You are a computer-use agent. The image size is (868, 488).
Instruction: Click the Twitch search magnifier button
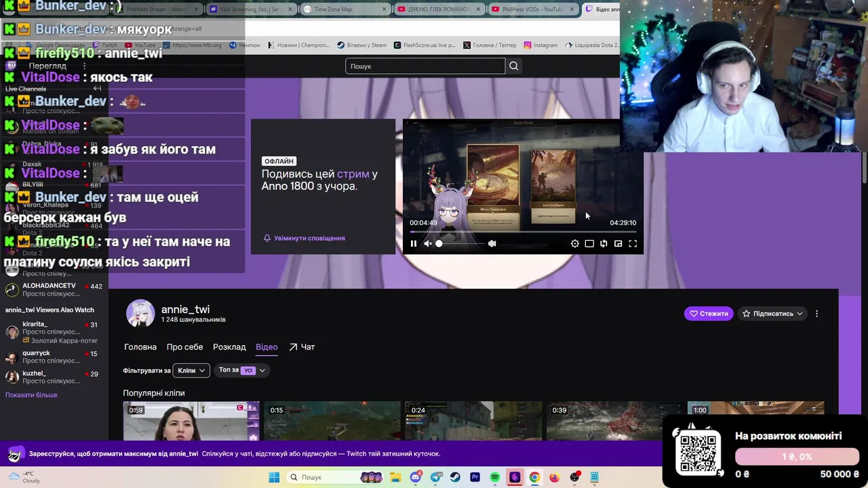click(514, 66)
